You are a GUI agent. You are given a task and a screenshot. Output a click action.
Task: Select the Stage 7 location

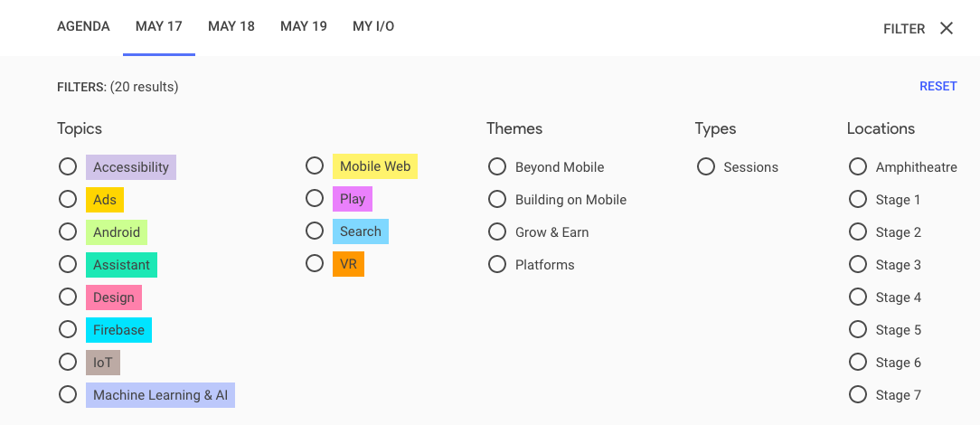858,395
